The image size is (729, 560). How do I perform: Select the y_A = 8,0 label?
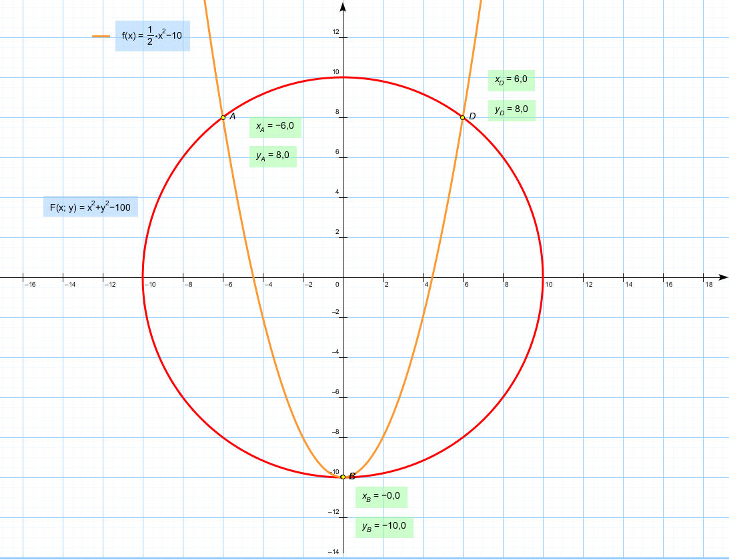(272, 156)
